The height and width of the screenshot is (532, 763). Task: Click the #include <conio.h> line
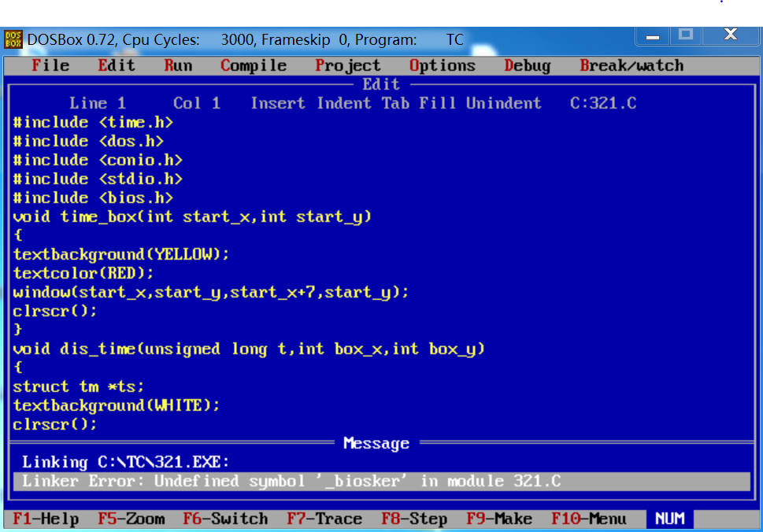click(x=98, y=160)
